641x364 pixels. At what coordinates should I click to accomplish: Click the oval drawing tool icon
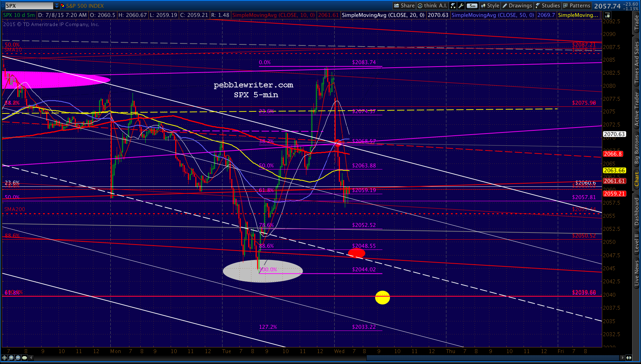[24, 358]
